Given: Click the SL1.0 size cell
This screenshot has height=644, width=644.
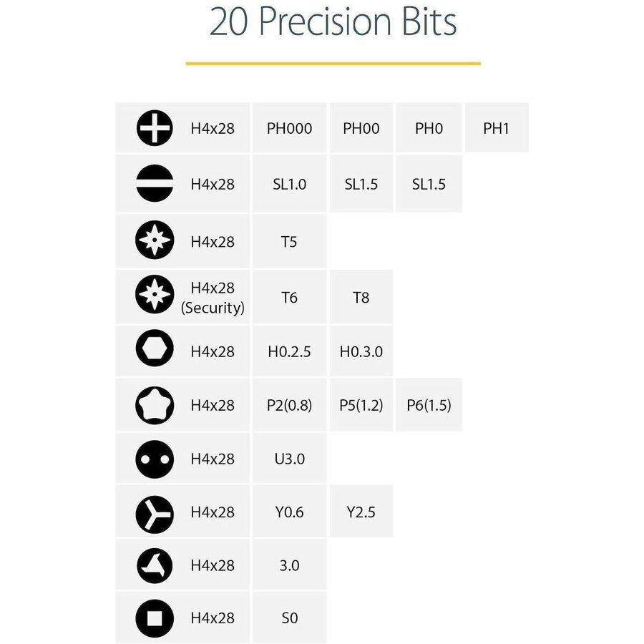Looking at the screenshot, I should (x=289, y=184).
